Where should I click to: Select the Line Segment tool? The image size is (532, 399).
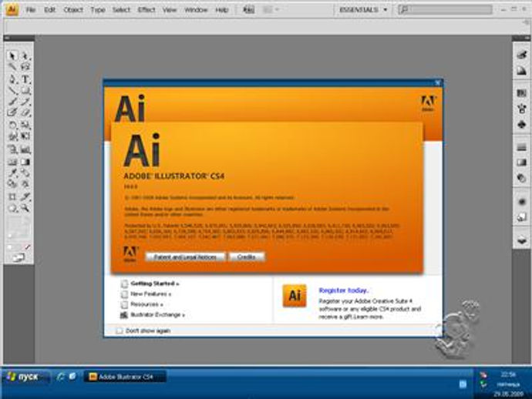12,91
